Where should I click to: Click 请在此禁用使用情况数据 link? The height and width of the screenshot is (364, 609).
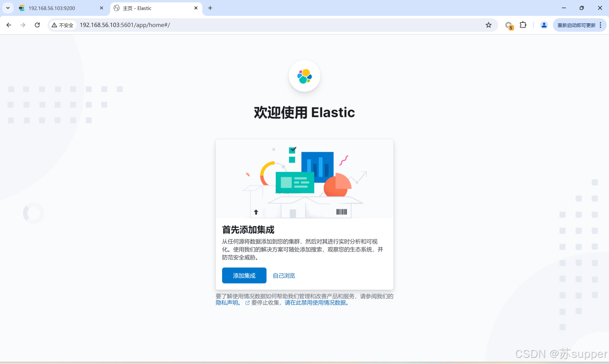click(317, 303)
